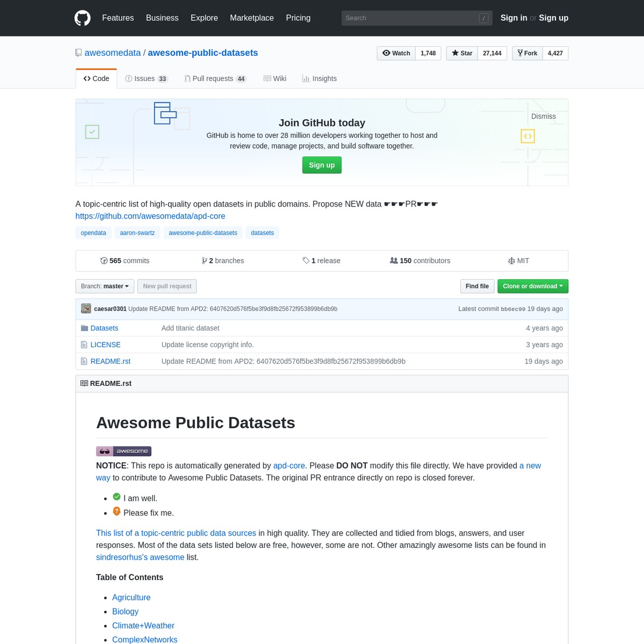The width and height of the screenshot is (644, 644).
Task: View the 565 commits history
Action: [x=125, y=261]
